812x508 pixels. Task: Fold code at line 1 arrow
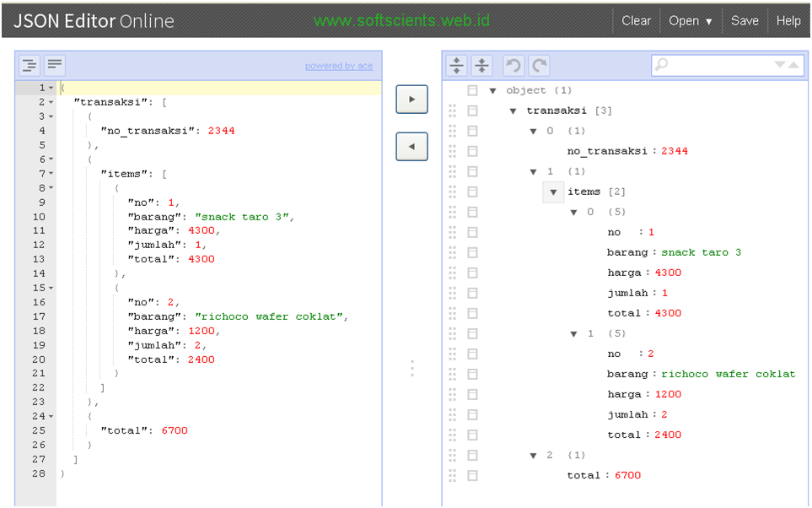(51, 88)
